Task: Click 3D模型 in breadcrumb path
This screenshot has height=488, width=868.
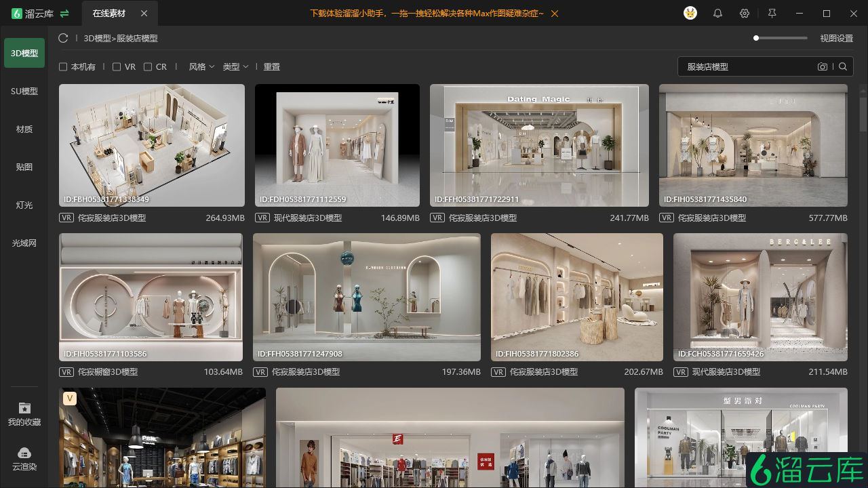Action: pyautogui.click(x=97, y=39)
